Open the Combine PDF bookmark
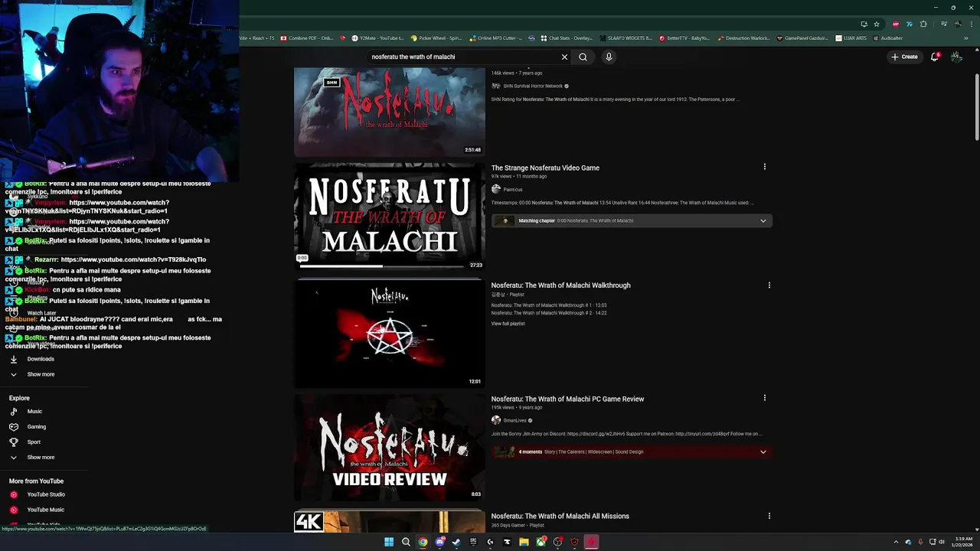The image size is (980, 551). pos(307,38)
